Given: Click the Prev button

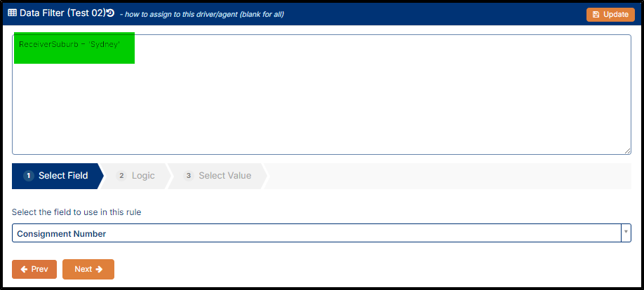Looking at the screenshot, I should point(34,269).
